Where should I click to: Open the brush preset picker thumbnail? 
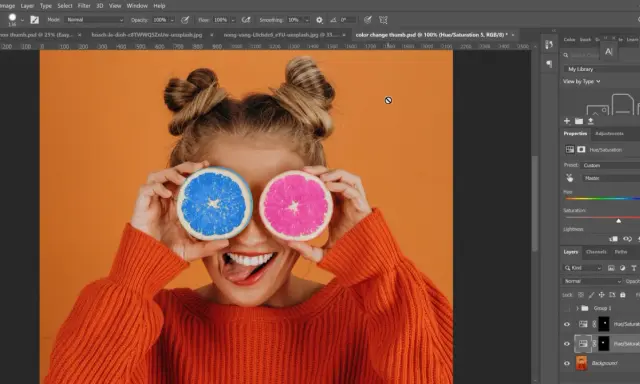(12, 19)
